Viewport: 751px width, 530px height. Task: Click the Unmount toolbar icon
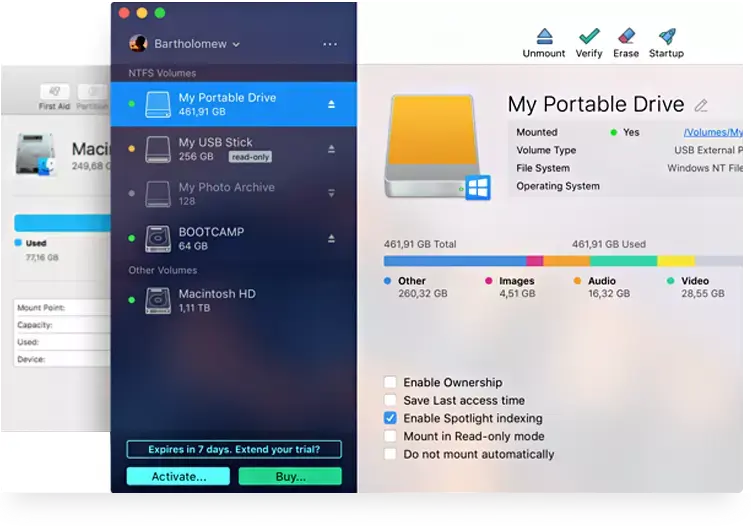[x=545, y=36]
